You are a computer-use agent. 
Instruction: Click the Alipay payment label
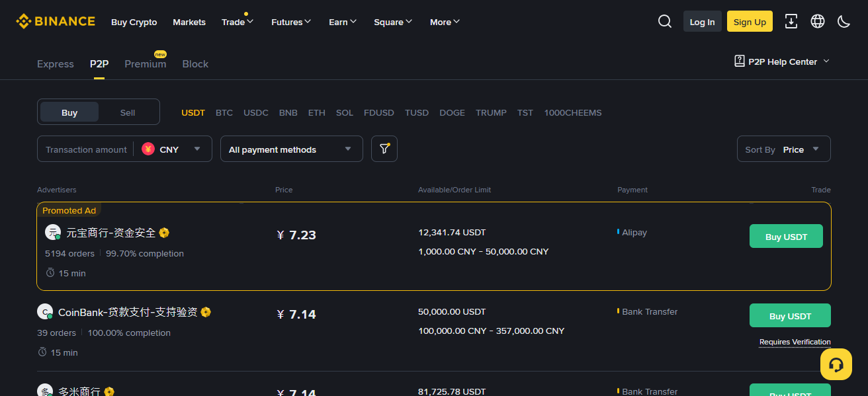coord(634,232)
